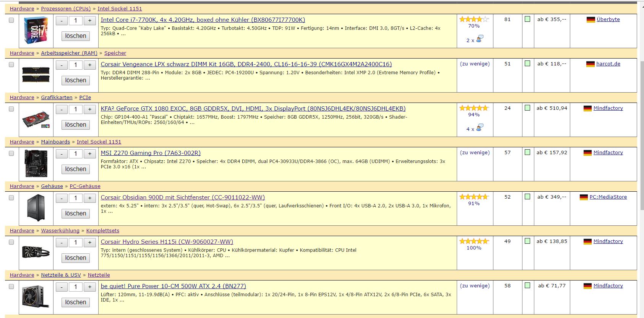Tick the Corsair Obsidian 900D row checkbox
Image resolution: width=644 pixels, height=318 pixels.
click(x=11, y=198)
